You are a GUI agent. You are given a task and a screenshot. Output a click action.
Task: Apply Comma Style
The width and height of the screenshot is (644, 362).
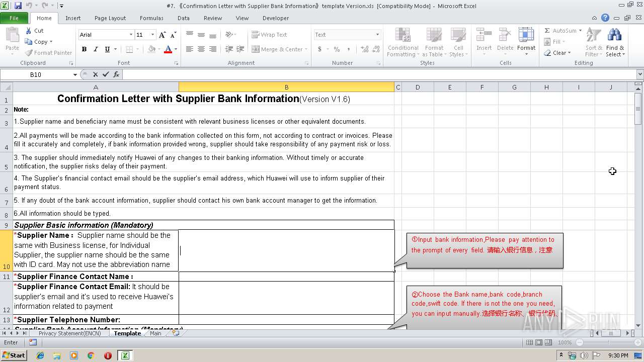(x=350, y=49)
